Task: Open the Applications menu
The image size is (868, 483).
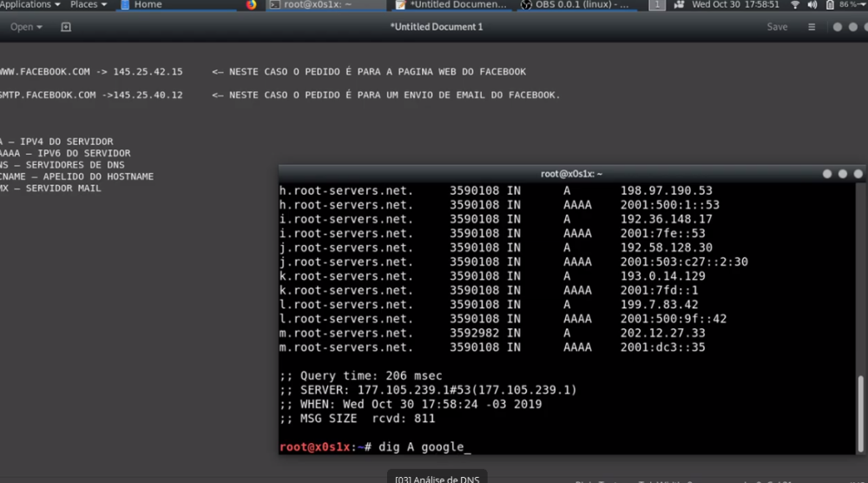Action: point(30,5)
